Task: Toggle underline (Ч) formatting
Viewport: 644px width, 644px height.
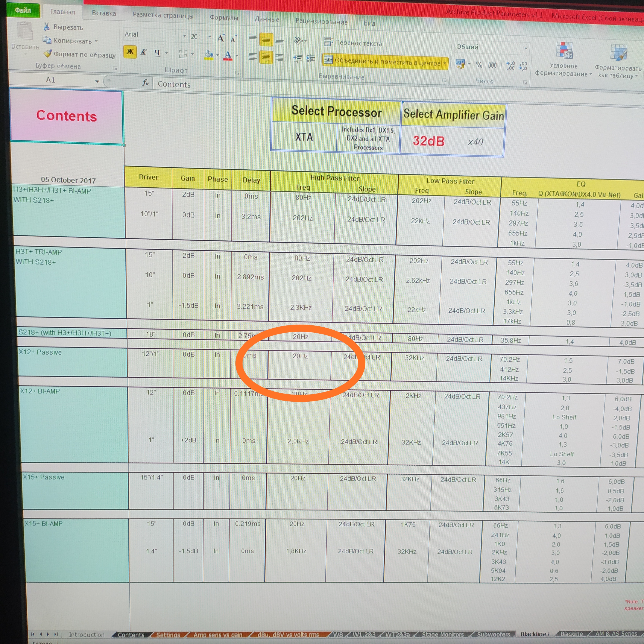Action: click(157, 53)
